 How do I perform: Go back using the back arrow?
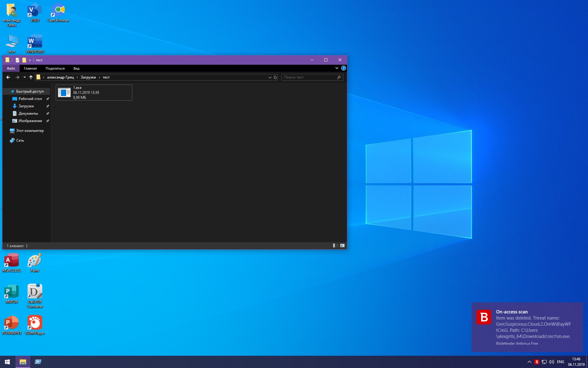[x=8, y=77]
